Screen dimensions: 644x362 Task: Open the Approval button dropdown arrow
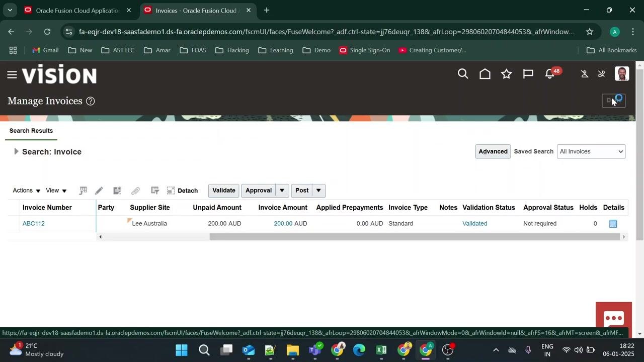[x=282, y=191]
